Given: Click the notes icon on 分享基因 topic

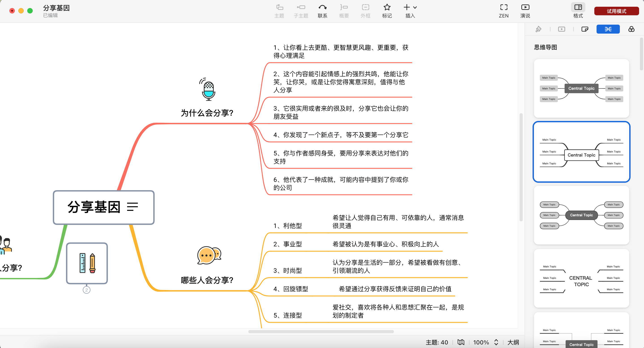Looking at the screenshot, I should (132, 207).
